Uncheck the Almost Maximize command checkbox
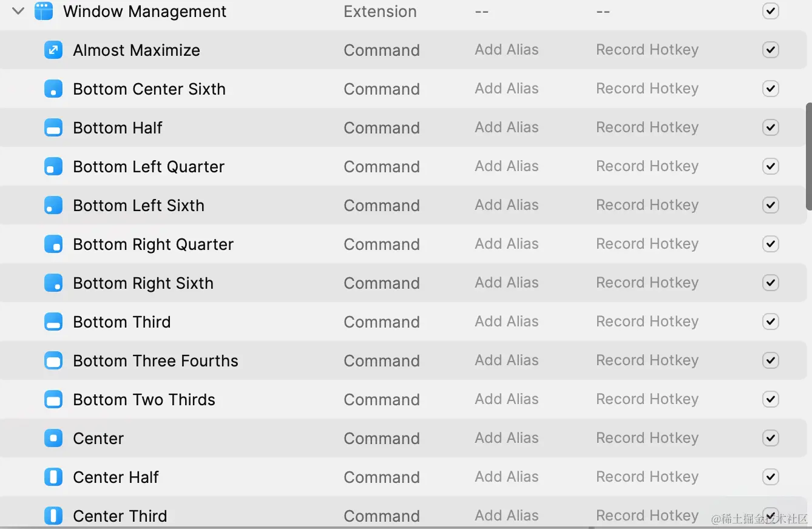Screen dimensions: 812x529 (770, 50)
